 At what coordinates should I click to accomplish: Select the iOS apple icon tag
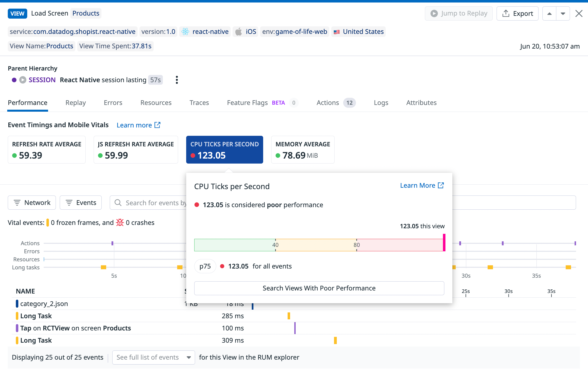(x=239, y=31)
